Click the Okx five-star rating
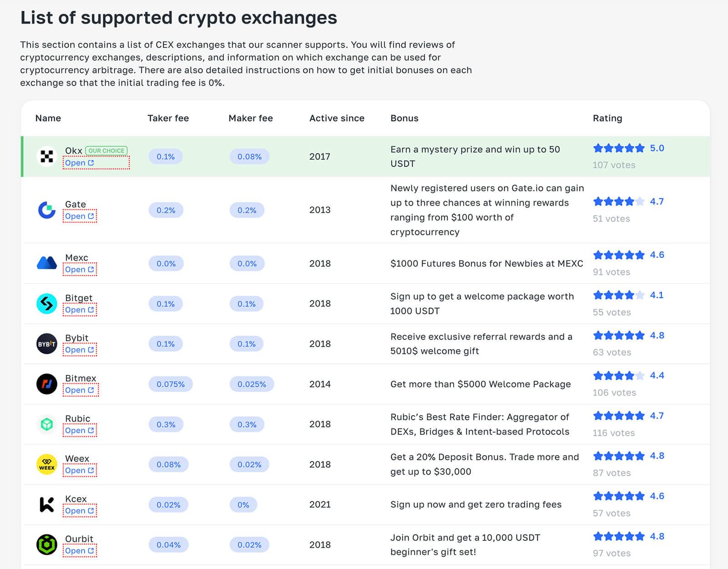This screenshot has width=728, height=569. [619, 148]
